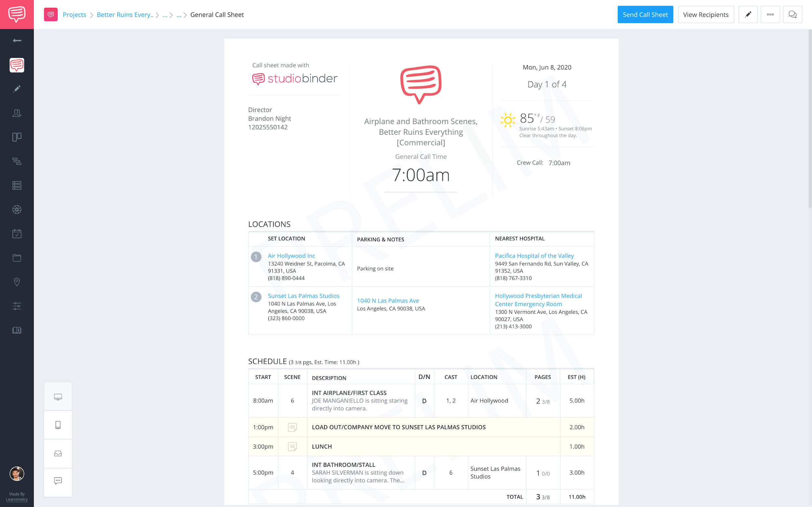812x507 pixels.
Task: Click the sunny weather icon
Action: 508,120
